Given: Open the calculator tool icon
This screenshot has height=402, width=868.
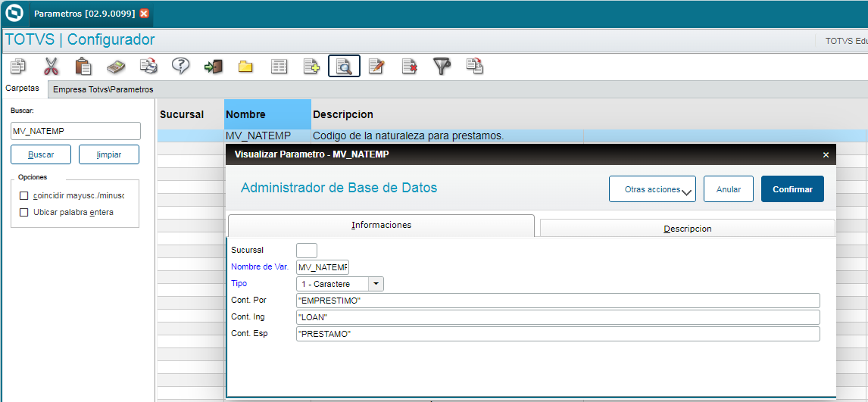Looking at the screenshot, I should pos(116,67).
